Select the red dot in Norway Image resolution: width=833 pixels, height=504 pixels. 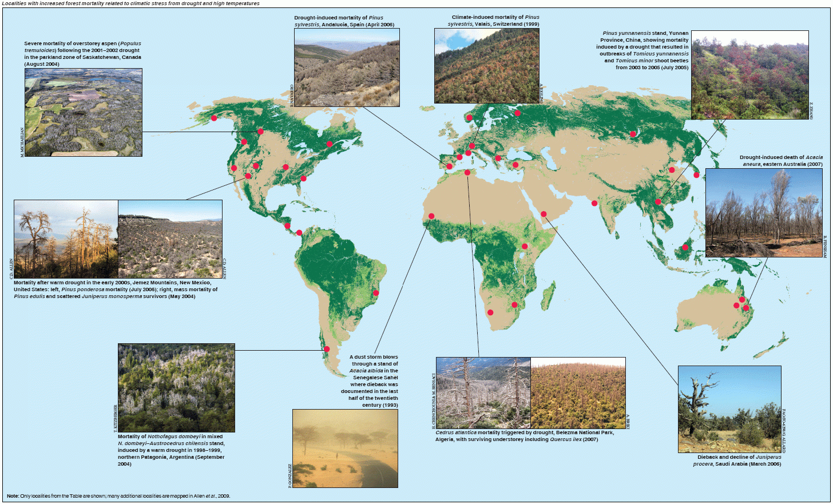click(x=470, y=118)
